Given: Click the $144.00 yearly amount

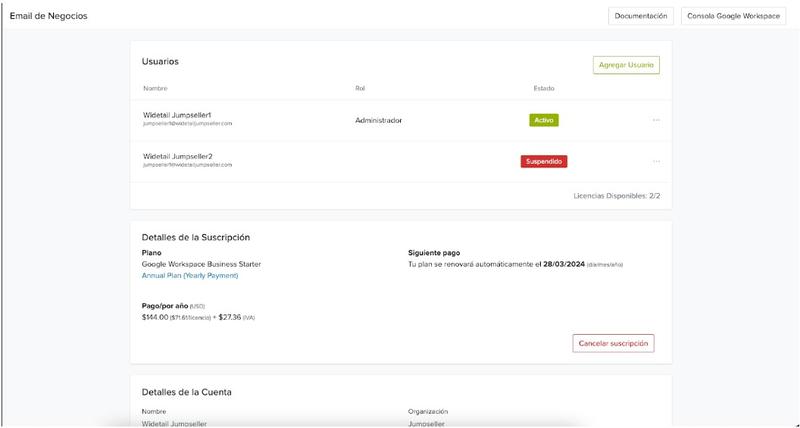Looking at the screenshot, I should [155, 317].
